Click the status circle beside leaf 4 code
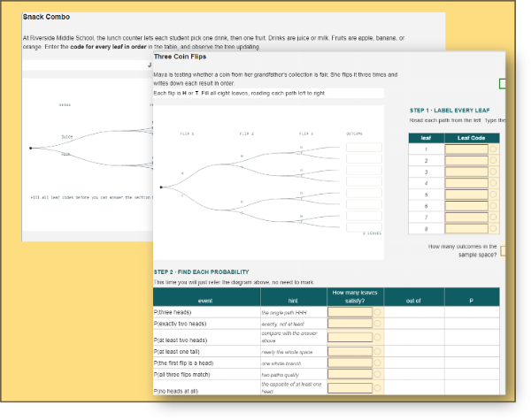 (x=494, y=183)
